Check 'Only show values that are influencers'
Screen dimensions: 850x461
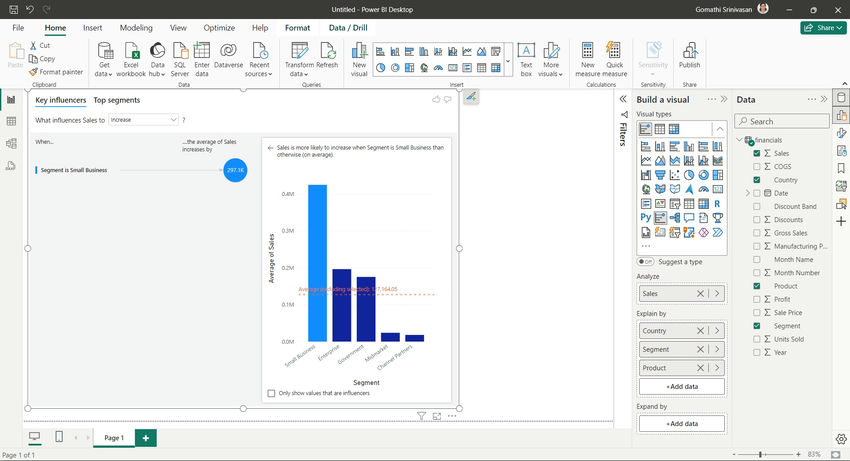[x=272, y=393]
